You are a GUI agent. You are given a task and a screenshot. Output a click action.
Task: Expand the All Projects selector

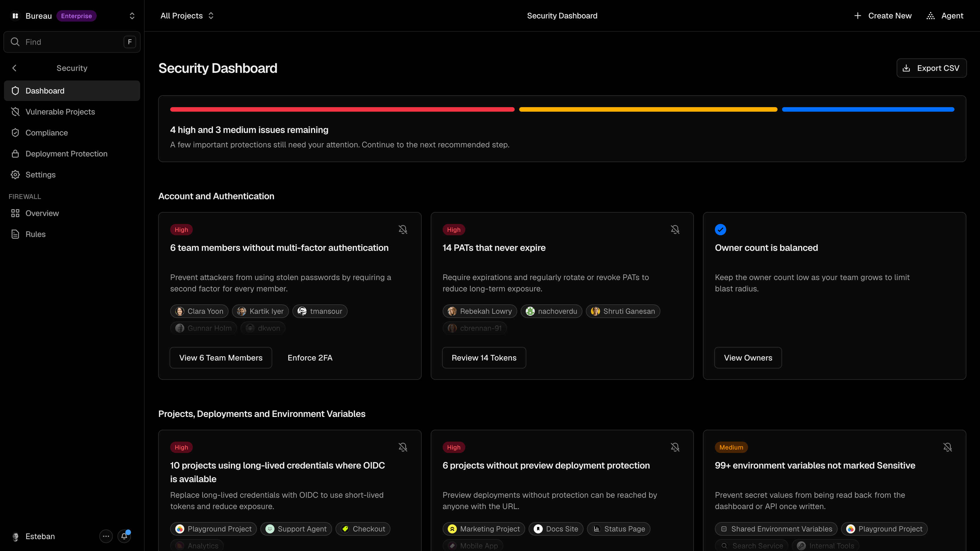point(187,16)
